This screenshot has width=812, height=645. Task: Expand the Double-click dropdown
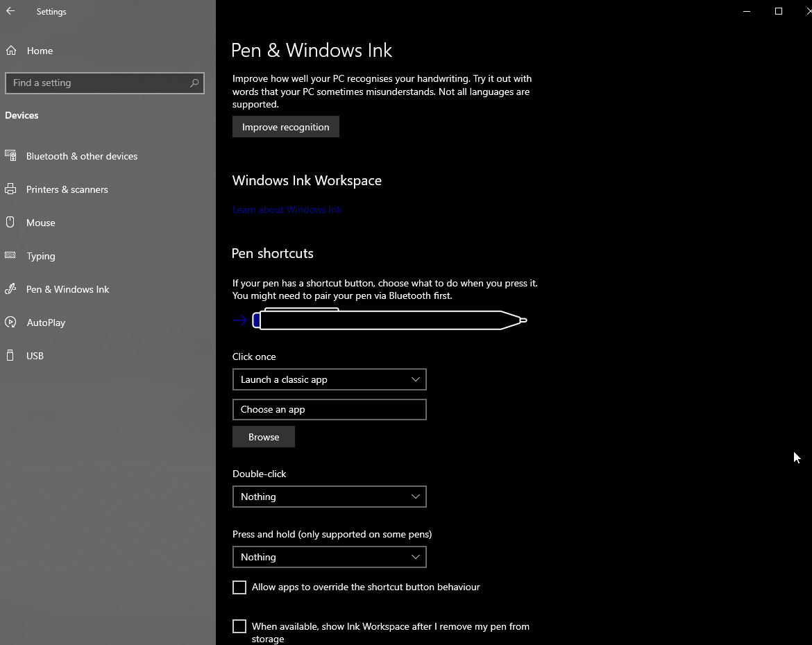coord(329,497)
